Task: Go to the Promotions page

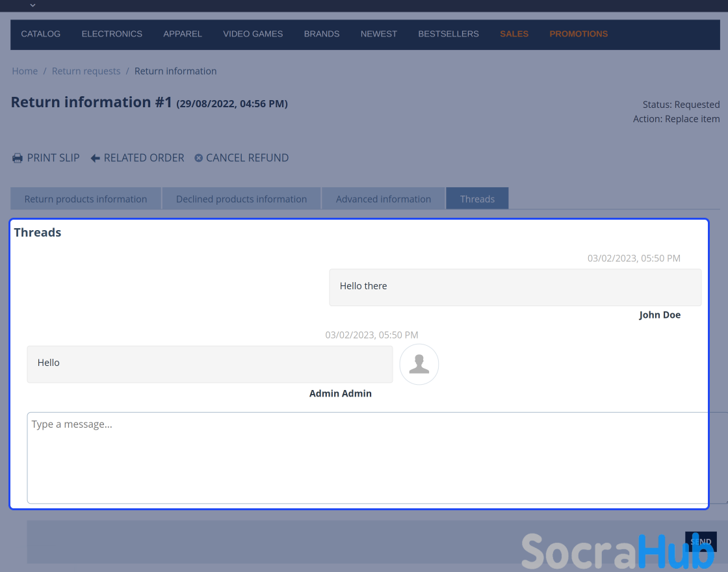Action: pyautogui.click(x=578, y=34)
